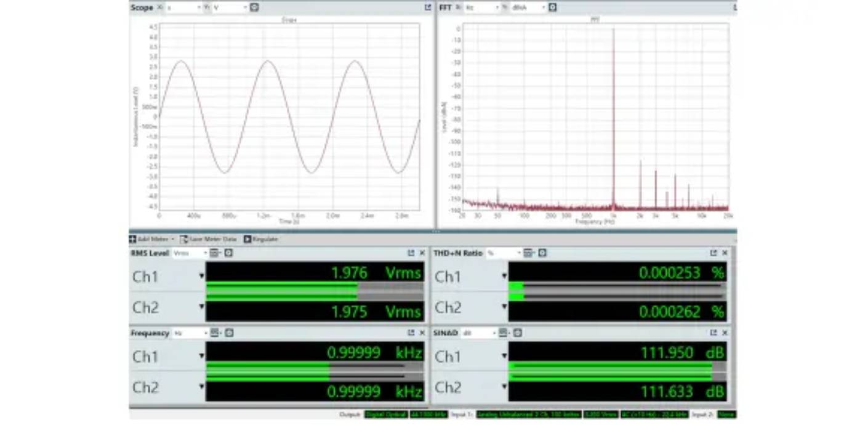
Task: Click the 1.976 Vrms Ch1 reading
Action: click(376, 273)
